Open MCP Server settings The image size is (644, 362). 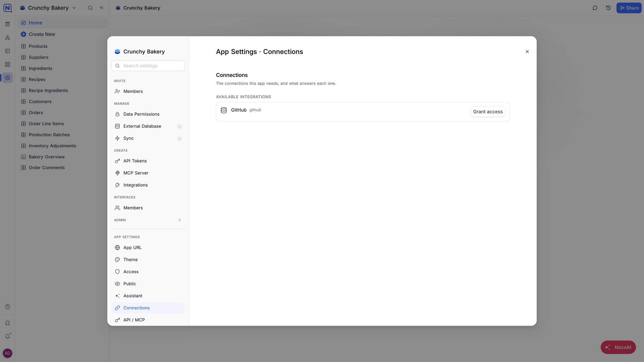(x=148, y=173)
